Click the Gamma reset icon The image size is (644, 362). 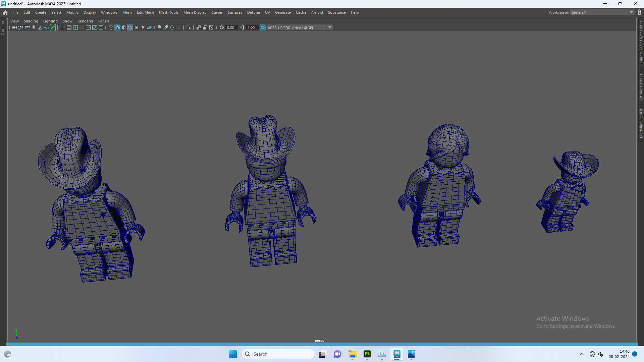[x=242, y=27]
